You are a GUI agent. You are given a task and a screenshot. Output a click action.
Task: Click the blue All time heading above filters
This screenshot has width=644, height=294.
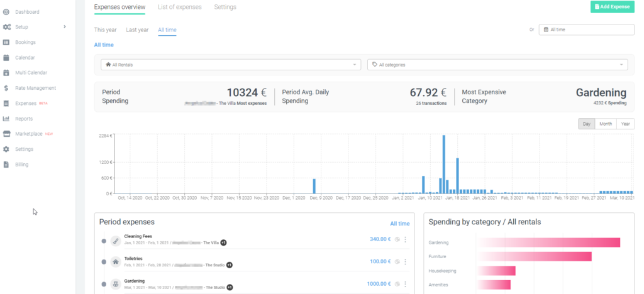(x=104, y=45)
